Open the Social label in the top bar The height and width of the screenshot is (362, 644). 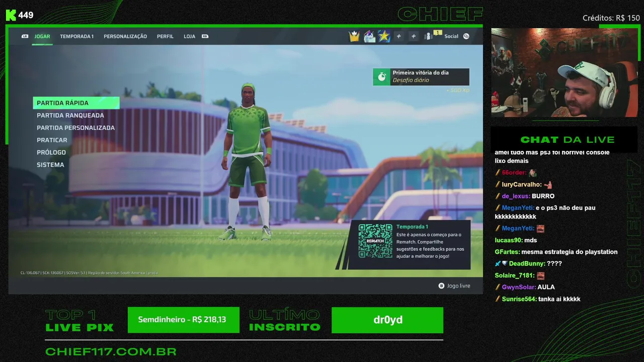click(x=451, y=36)
